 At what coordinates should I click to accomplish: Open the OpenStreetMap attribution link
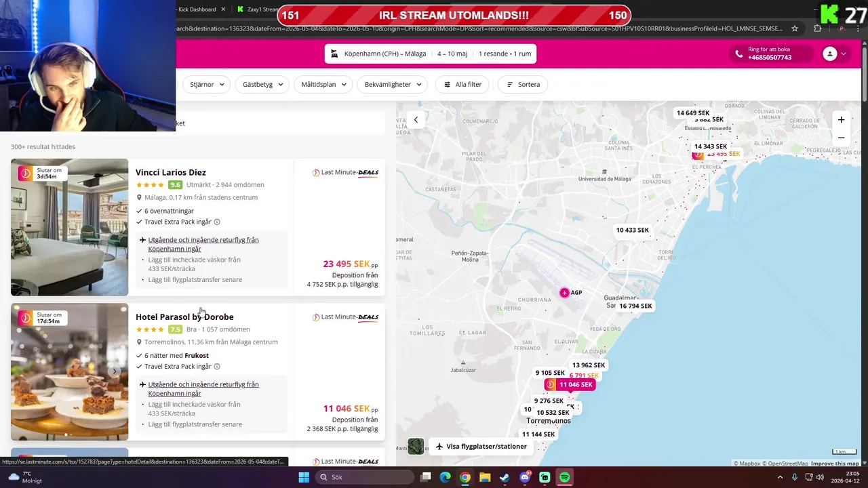(x=784, y=464)
